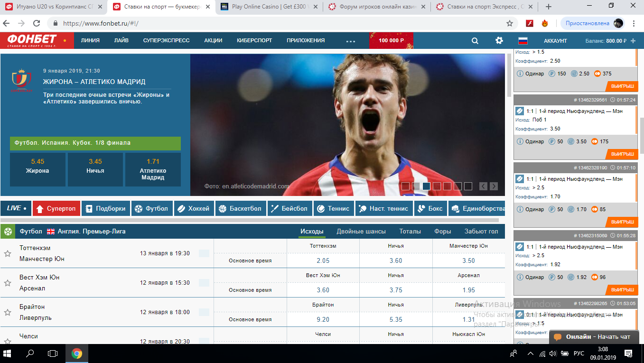Mark Брайтон – Ливерпуль as favorite

(8, 312)
